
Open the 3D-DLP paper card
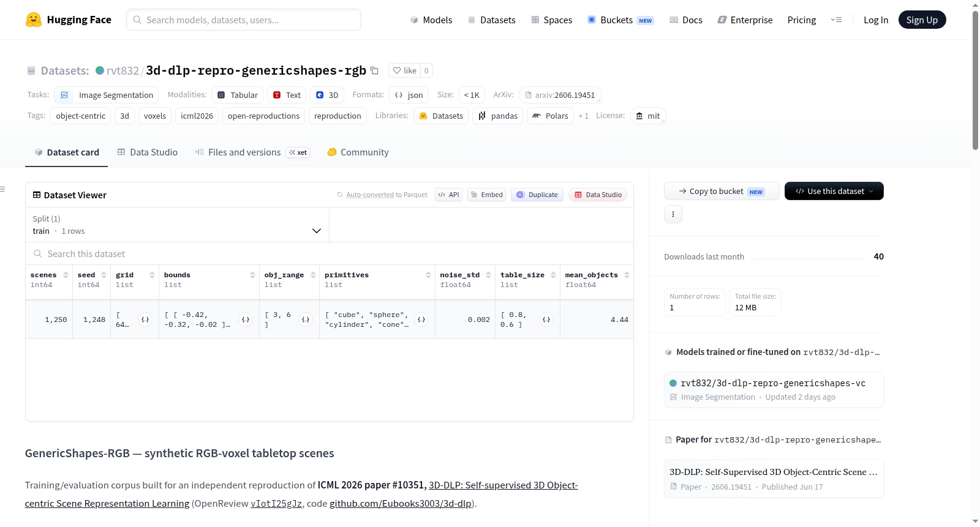pyautogui.click(x=774, y=479)
